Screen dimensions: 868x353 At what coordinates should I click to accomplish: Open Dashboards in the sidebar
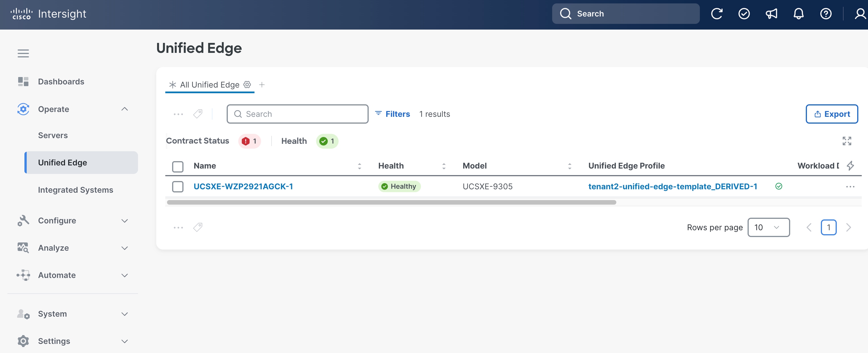61,82
